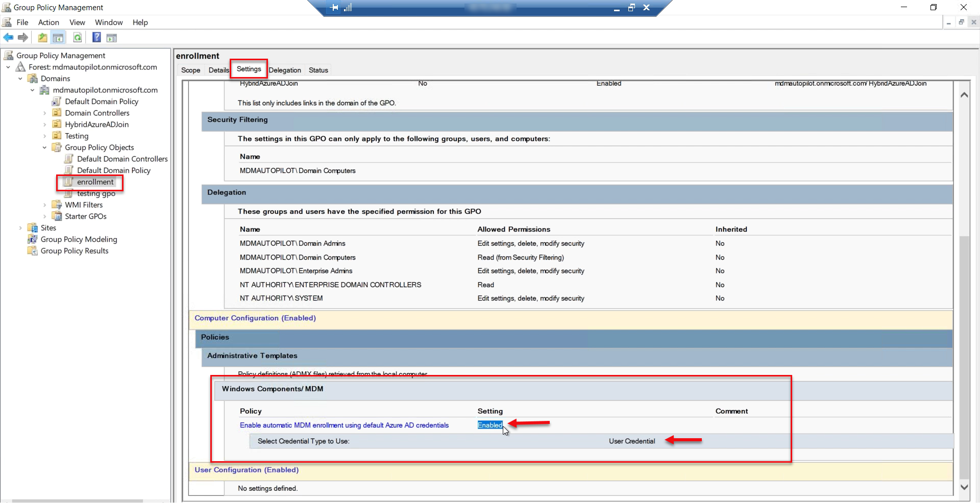Open Help with the blue question mark icon
The image size is (980, 503).
point(96,37)
